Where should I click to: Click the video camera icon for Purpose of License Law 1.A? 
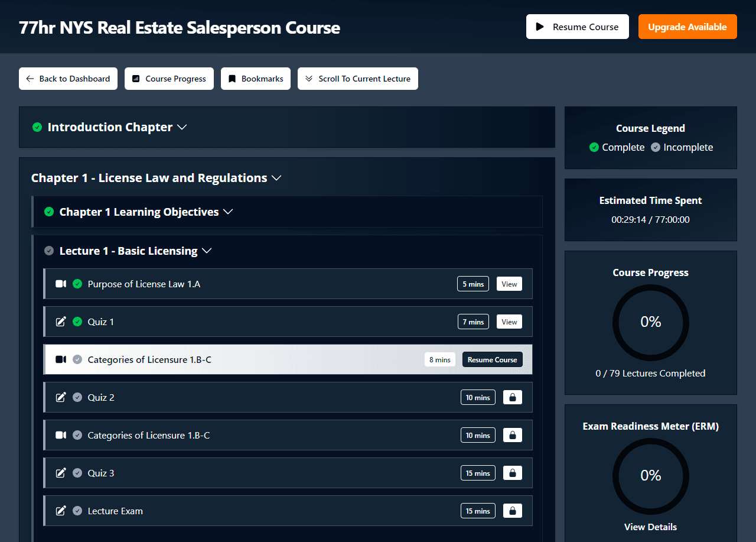click(61, 284)
